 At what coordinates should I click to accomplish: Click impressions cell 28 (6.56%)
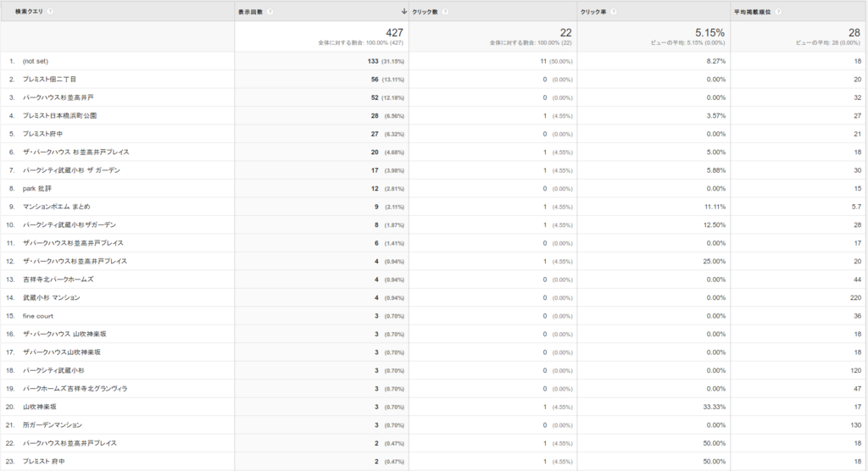[387, 116]
